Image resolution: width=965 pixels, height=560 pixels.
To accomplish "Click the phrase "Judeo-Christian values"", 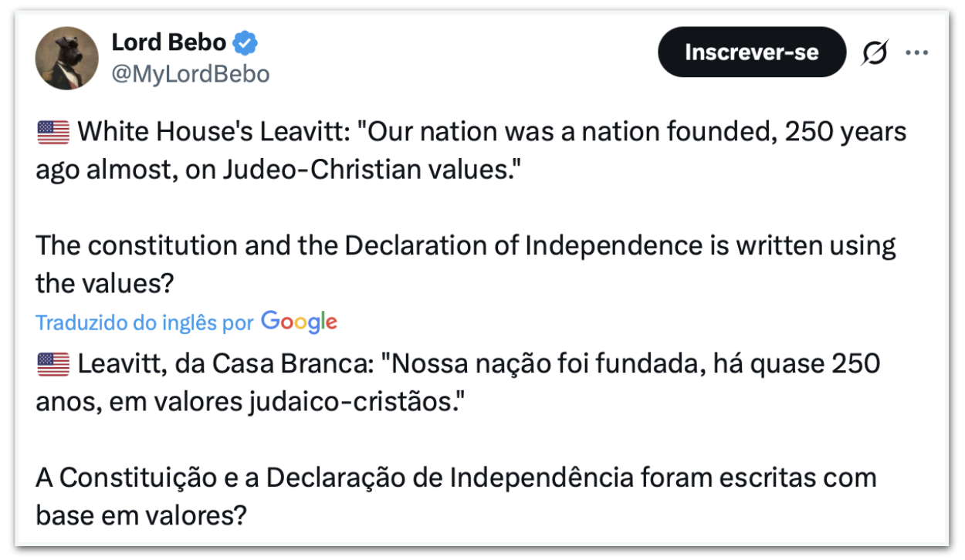I will coord(369,170).
